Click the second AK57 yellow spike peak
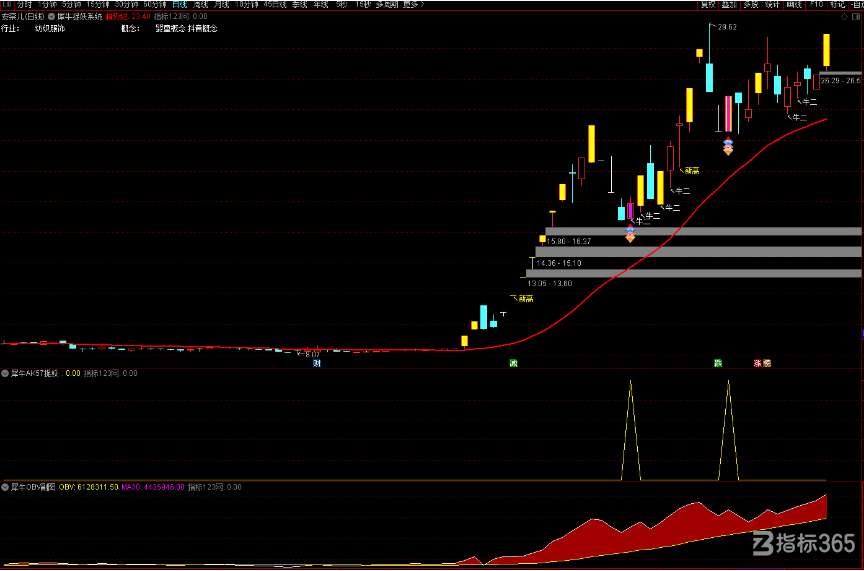The height and width of the screenshot is (571, 864). 728,381
